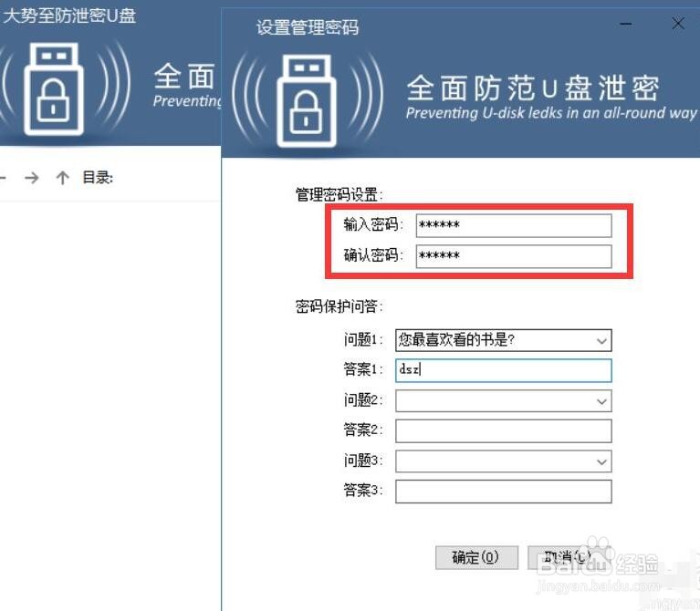
Task: Click the 大势至防泄密U盘 window title
Action: click(69, 16)
